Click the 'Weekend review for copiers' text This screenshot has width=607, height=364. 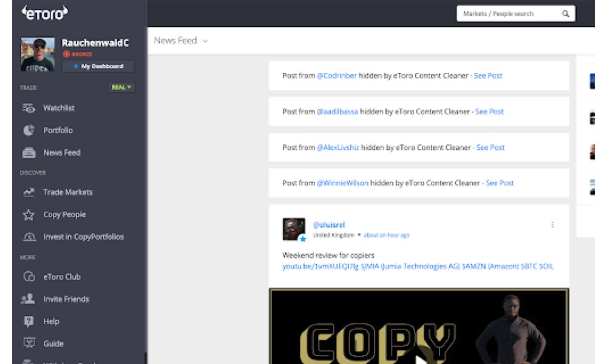click(x=328, y=255)
